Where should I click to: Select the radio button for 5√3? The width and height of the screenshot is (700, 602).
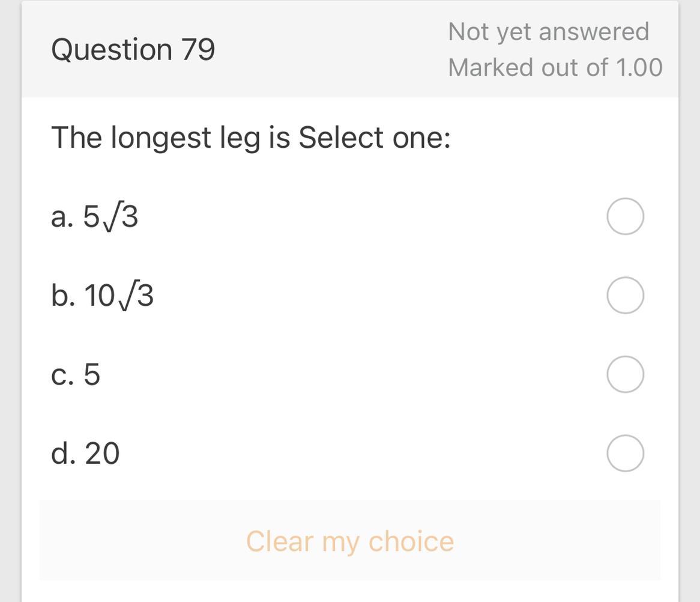point(625,216)
